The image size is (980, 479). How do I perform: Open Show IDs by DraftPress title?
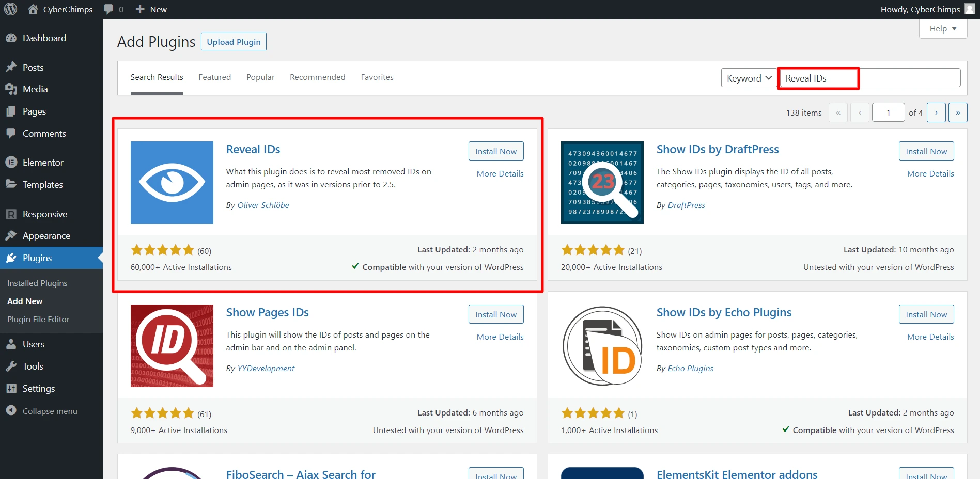718,149
